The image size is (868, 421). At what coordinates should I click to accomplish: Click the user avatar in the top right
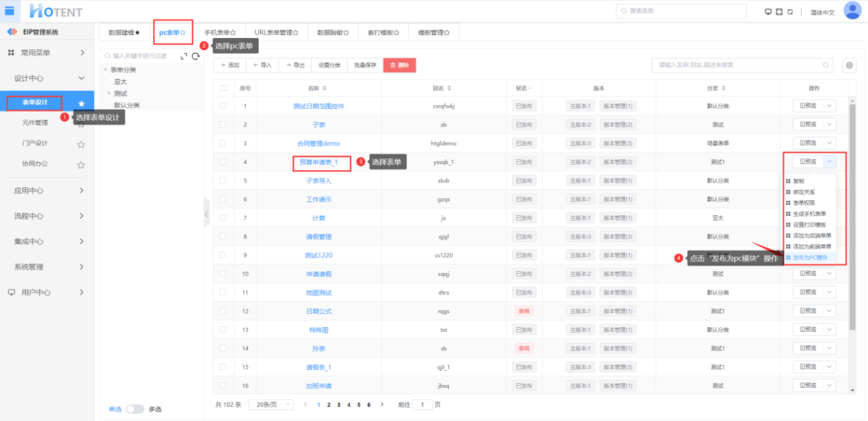(852, 11)
